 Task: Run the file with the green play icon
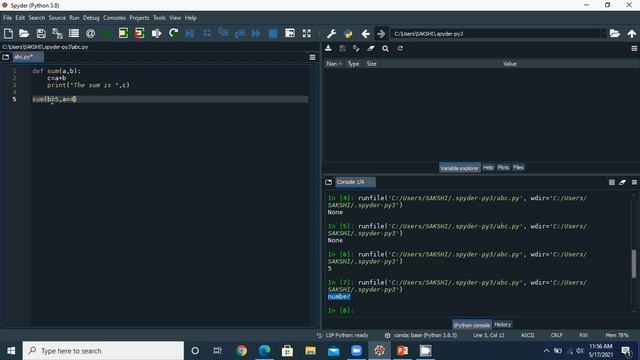(107, 34)
